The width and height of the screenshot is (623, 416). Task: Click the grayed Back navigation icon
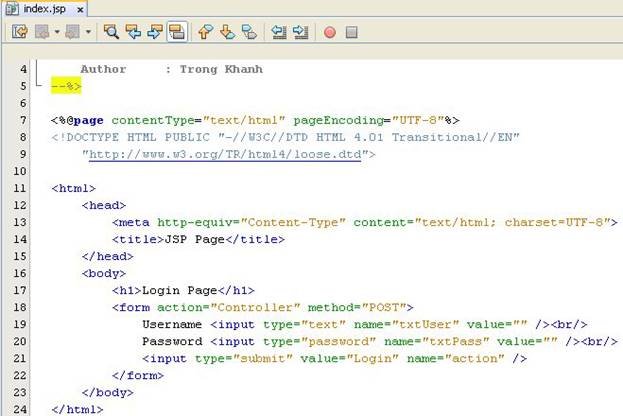[42, 32]
